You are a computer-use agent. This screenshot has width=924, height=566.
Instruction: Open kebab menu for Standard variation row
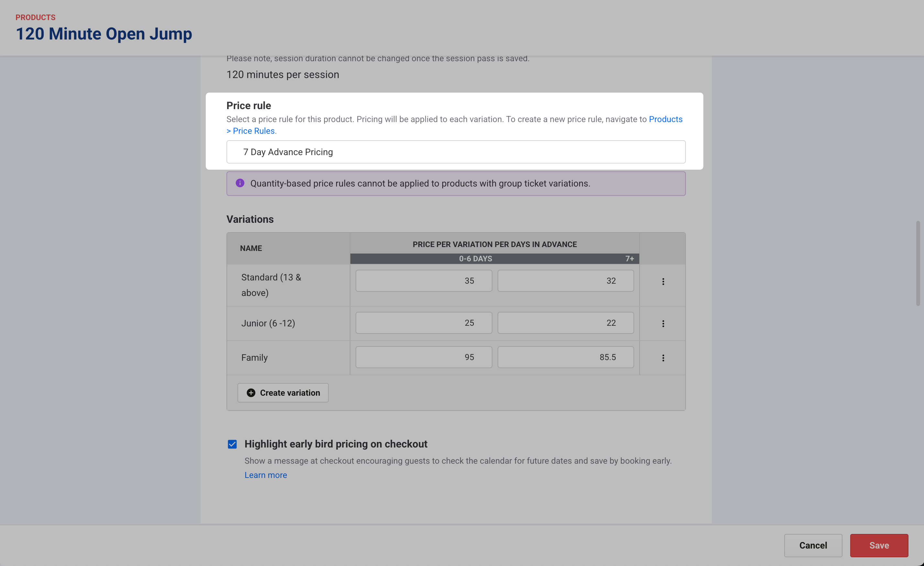pyautogui.click(x=663, y=281)
